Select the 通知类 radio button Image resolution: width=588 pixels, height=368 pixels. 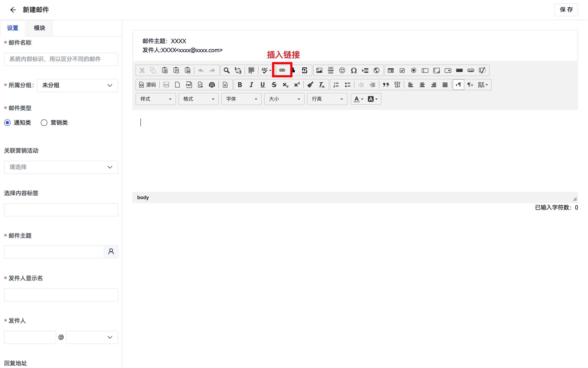tap(8, 123)
